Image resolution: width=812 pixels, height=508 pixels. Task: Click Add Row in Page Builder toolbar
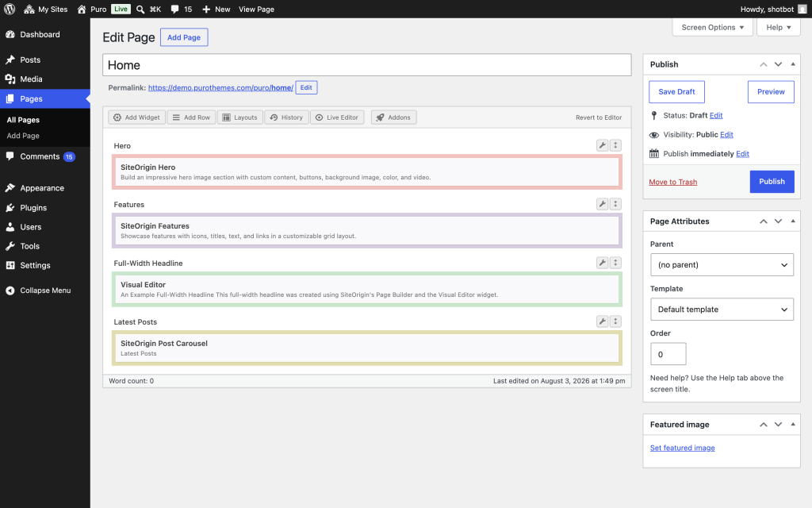coord(191,117)
